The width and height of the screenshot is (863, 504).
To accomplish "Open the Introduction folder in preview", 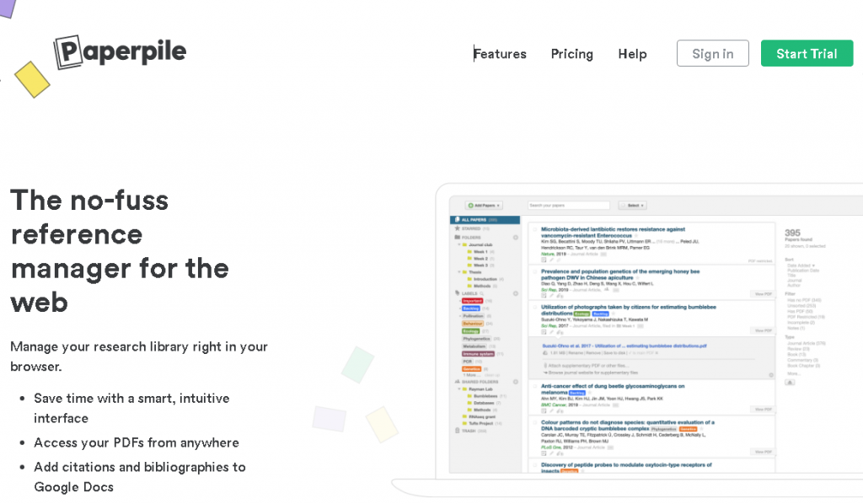I will coord(485,279).
